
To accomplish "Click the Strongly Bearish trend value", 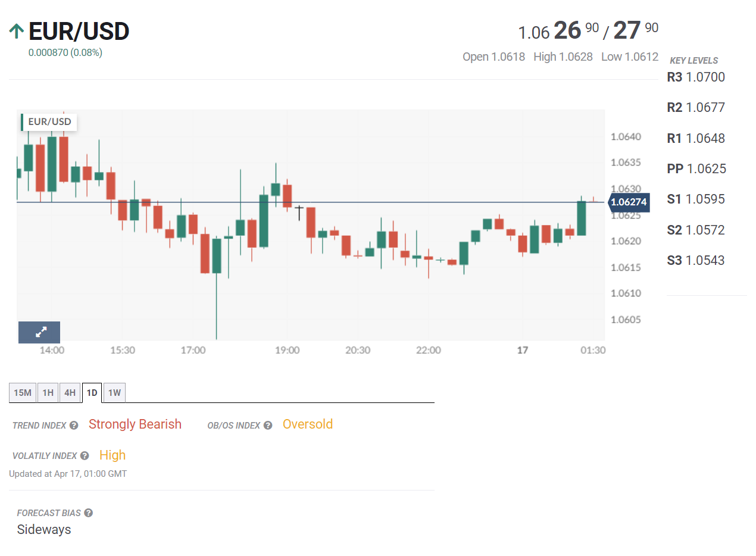I will pyautogui.click(x=135, y=424).
